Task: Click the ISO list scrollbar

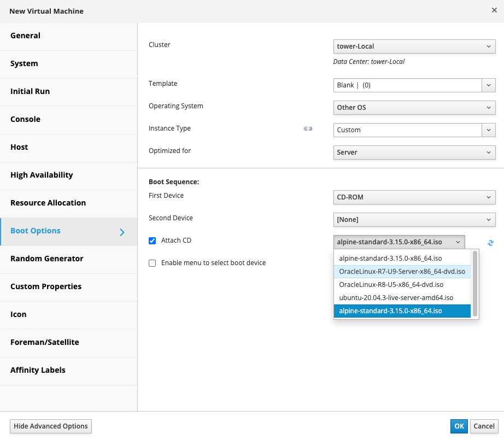Action: (x=475, y=283)
